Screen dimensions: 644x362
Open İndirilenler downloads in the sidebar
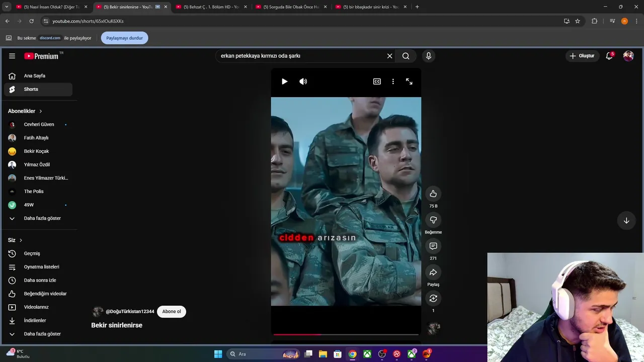pyautogui.click(x=38, y=320)
